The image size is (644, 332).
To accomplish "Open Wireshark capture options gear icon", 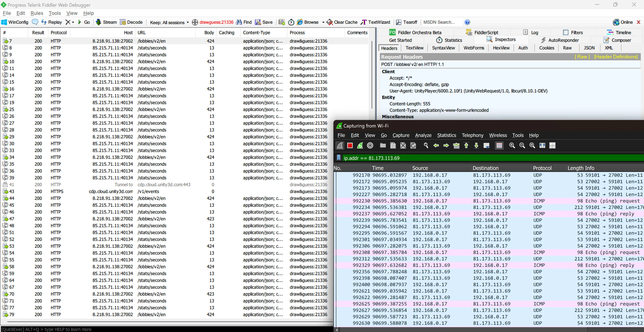I will click(370, 146).
